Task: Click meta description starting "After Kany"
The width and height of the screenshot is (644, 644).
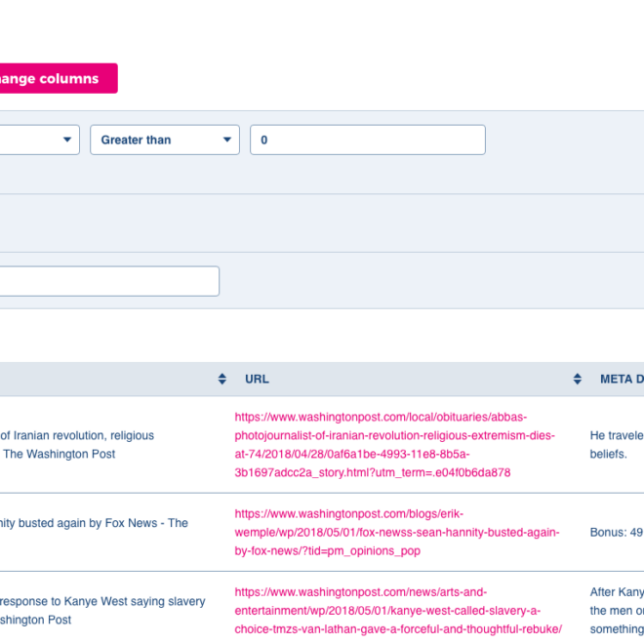Action: 617,592
